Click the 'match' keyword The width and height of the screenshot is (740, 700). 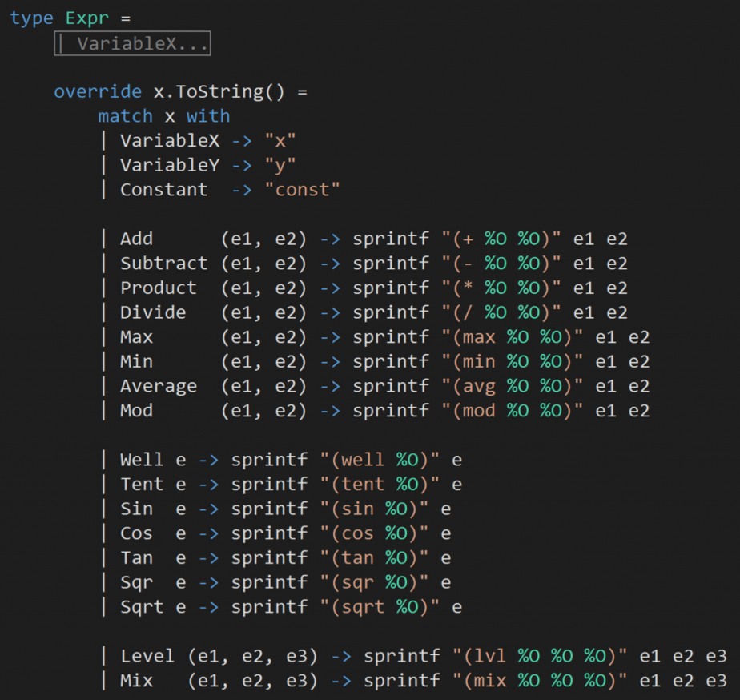pos(125,116)
